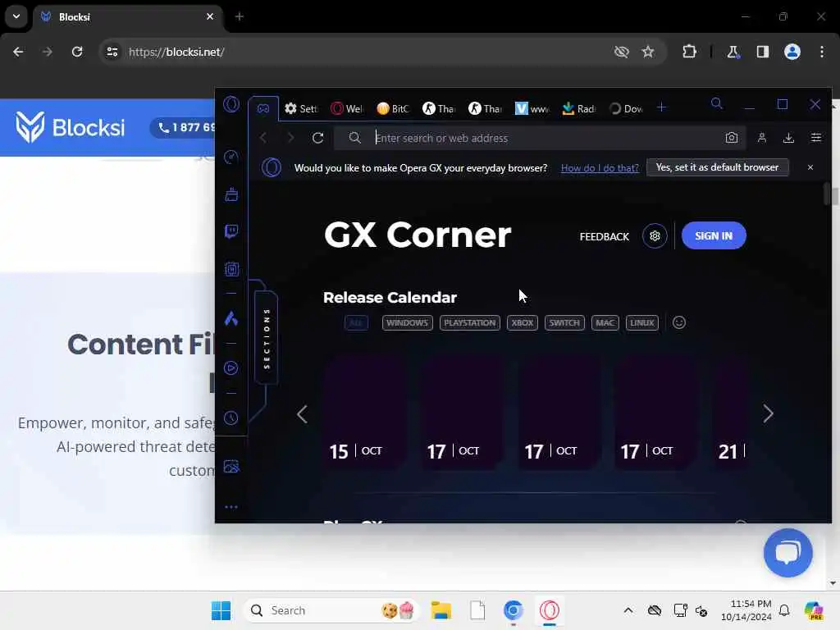Open the Blocksi chat bubble widget
The width and height of the screenshot is (840, 630).
point(788,553)
